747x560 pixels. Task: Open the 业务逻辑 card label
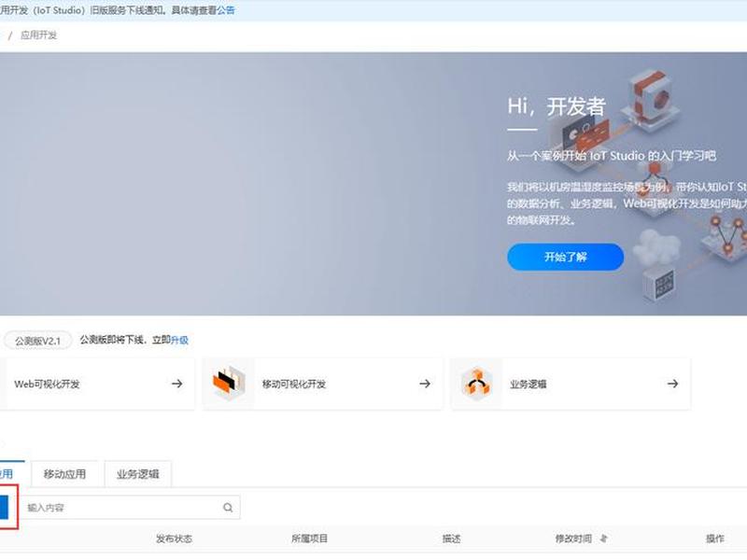pyautogui.click(x=528, y=384)
